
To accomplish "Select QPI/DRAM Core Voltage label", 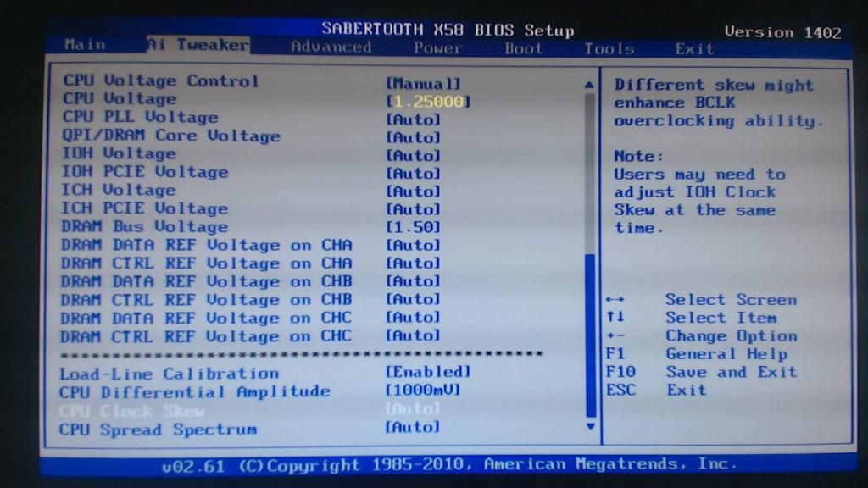I will [171, 136].
